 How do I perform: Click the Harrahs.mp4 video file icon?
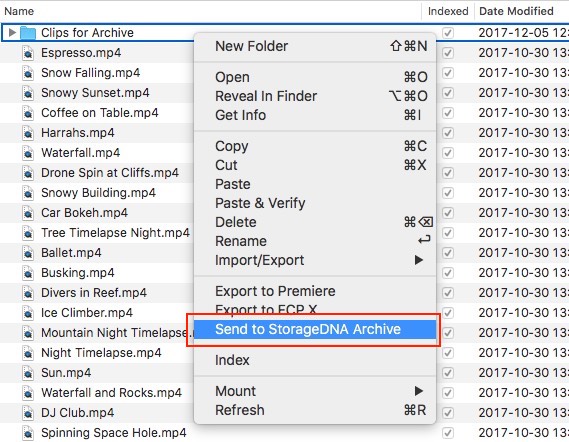(28, 133)
